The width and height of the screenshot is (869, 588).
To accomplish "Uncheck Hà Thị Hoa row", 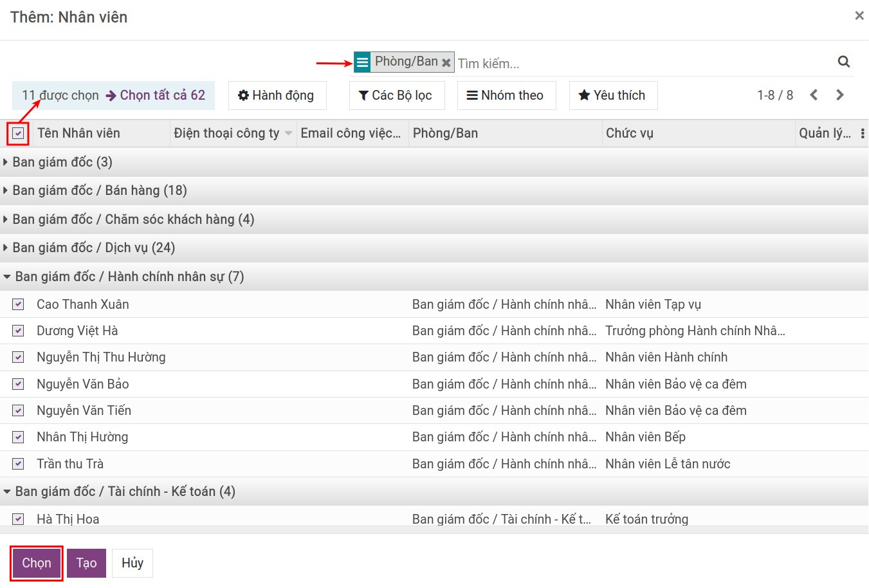I will (18, 519).
